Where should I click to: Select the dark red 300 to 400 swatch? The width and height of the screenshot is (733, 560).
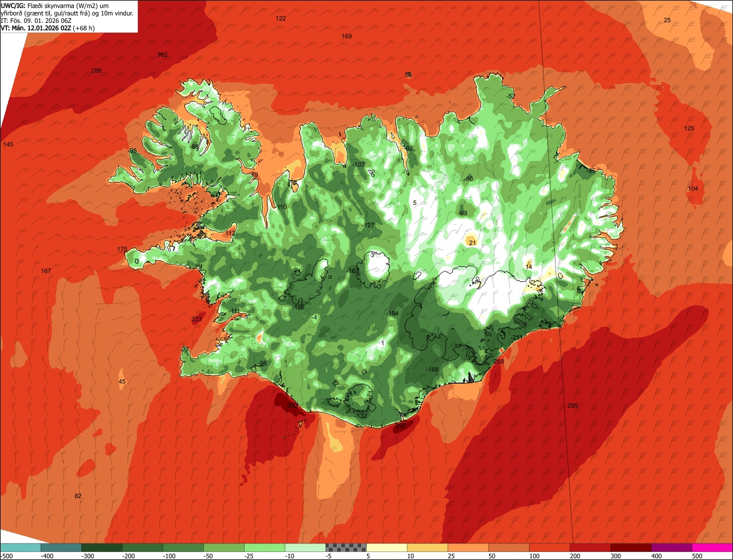click(631, 547)
